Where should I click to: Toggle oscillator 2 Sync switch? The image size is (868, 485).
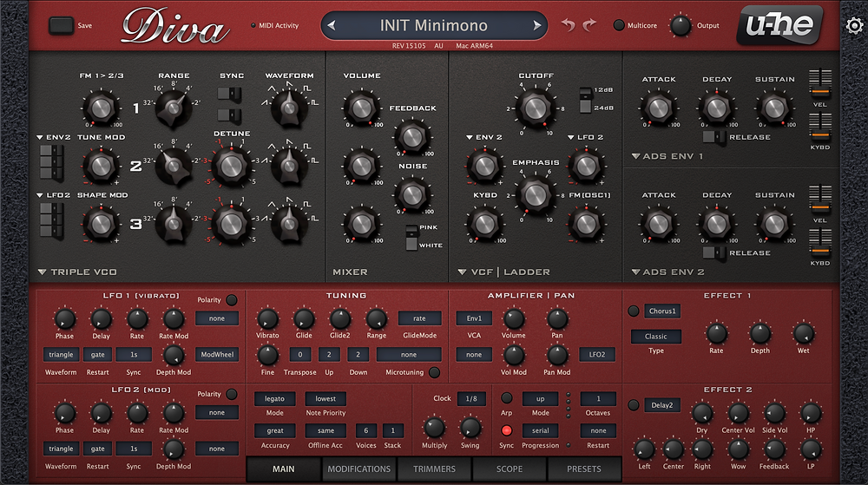229,94
